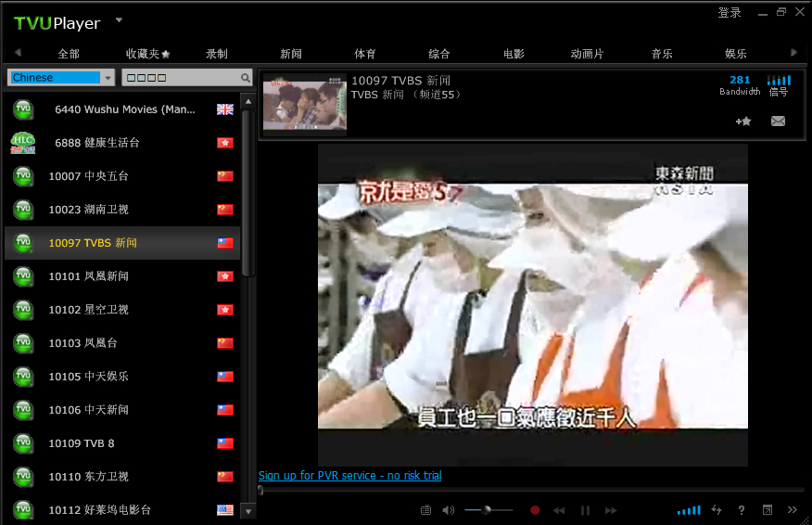Viewport: 812px width, 525px height.
Task: Click the US flag on 10112 row
Action: 224,510
